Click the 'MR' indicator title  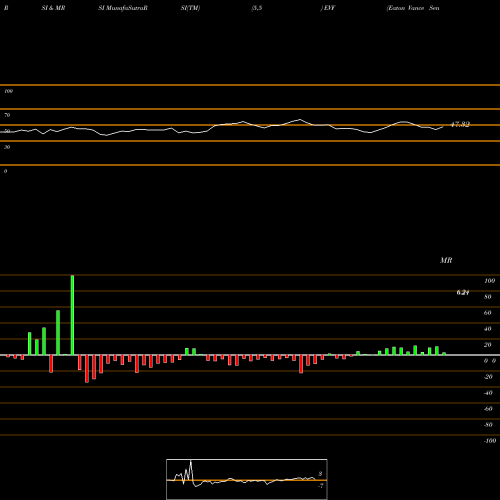pos(446,260)
